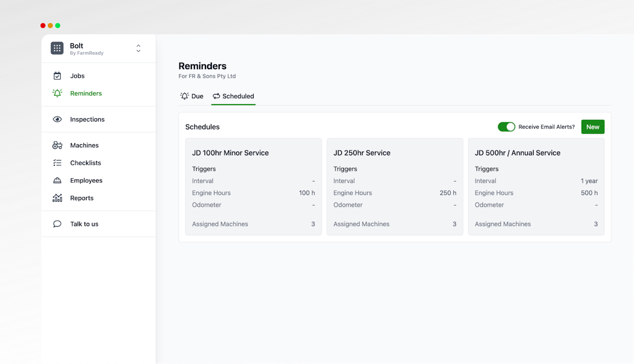This screenshot has width=634, height=364.
Task: Go to the Machines page link
Action: 85,145
